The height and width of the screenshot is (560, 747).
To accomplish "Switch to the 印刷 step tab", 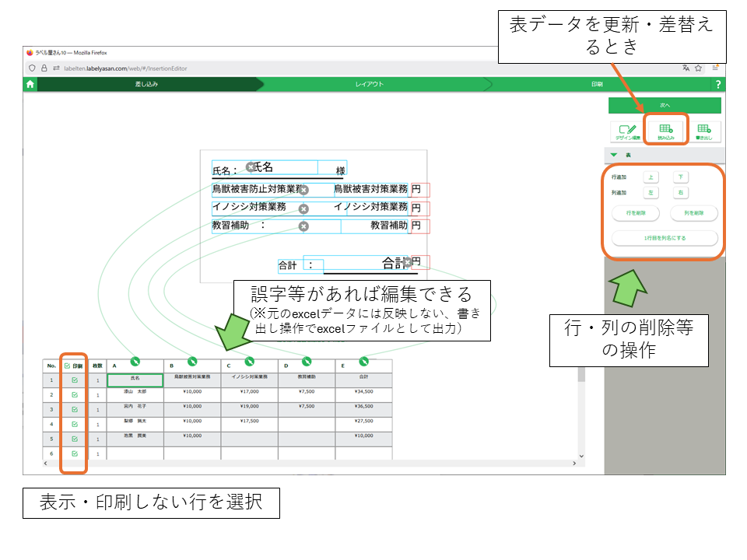I will 597,84.
